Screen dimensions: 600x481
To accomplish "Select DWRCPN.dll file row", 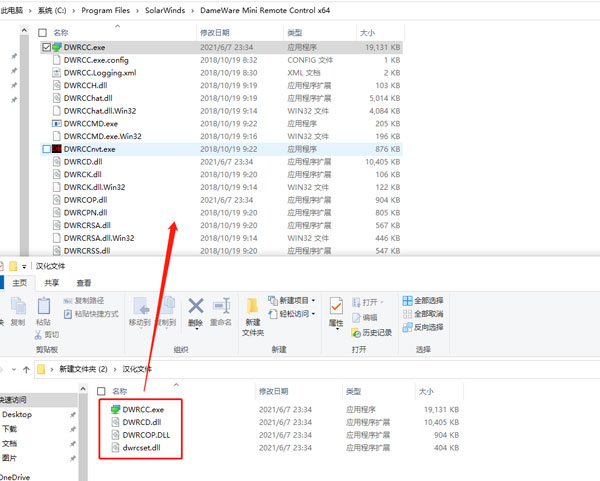I will coord(221,213).
